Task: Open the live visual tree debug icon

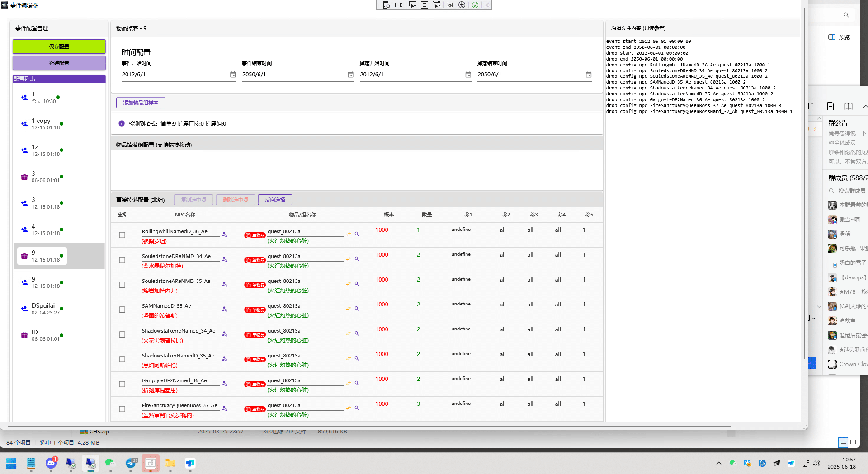Action: [387, 5]
